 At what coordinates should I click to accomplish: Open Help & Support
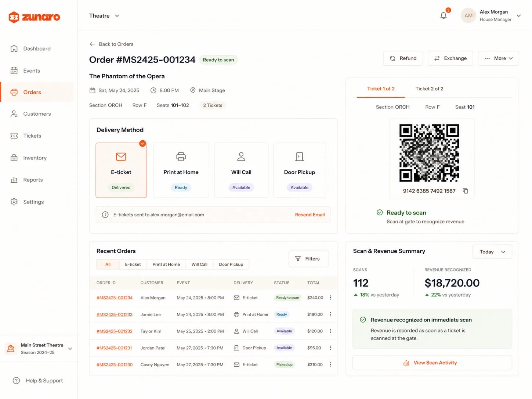tap(38, 381)
